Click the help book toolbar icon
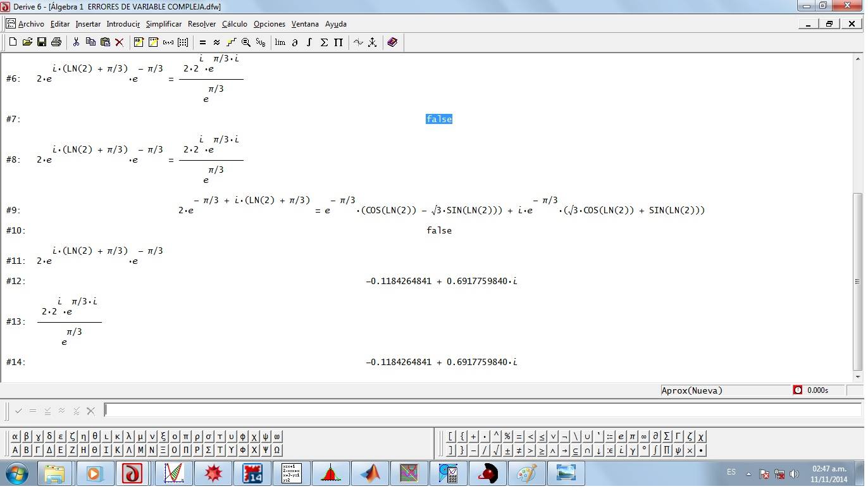The height and width of the screenshot is (491, 868). 392,42
